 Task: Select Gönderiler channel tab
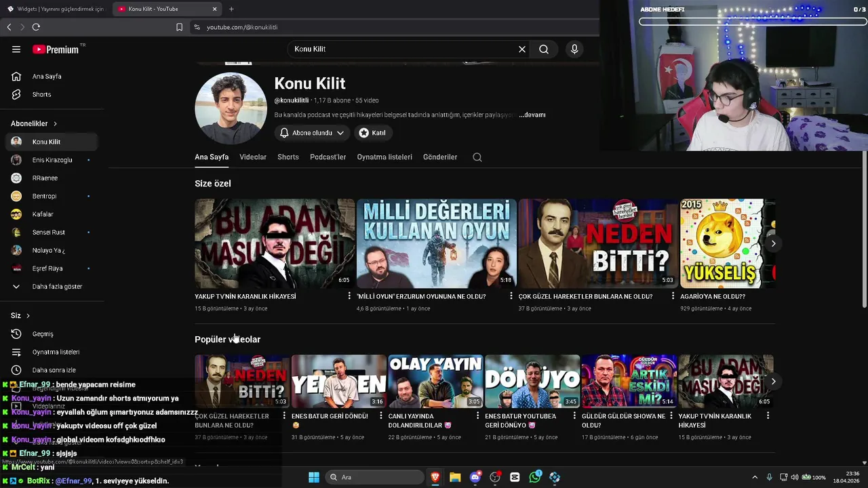click(440, 157)
